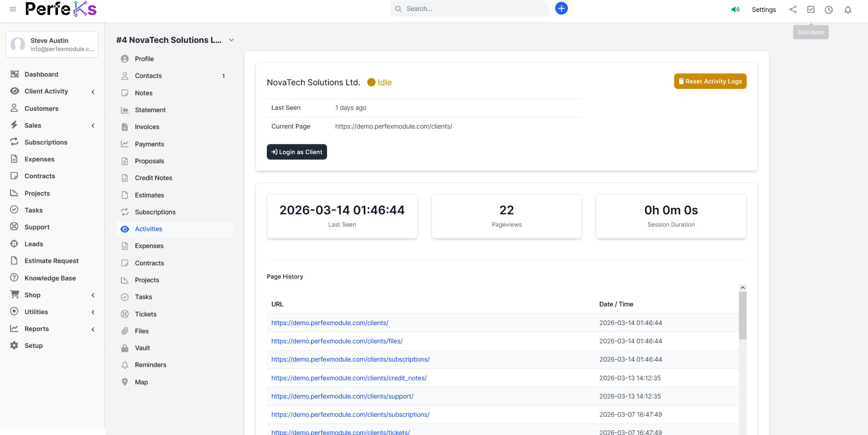Screen dimensions: 868x435
Task: Select Invoices in the customer menu
Action: tap(147, 127)
